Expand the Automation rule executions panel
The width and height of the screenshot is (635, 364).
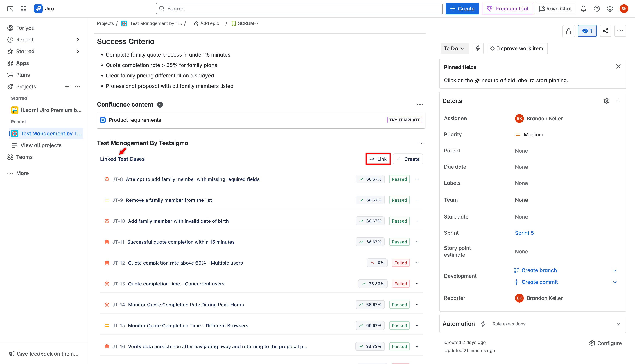point(618,324)
